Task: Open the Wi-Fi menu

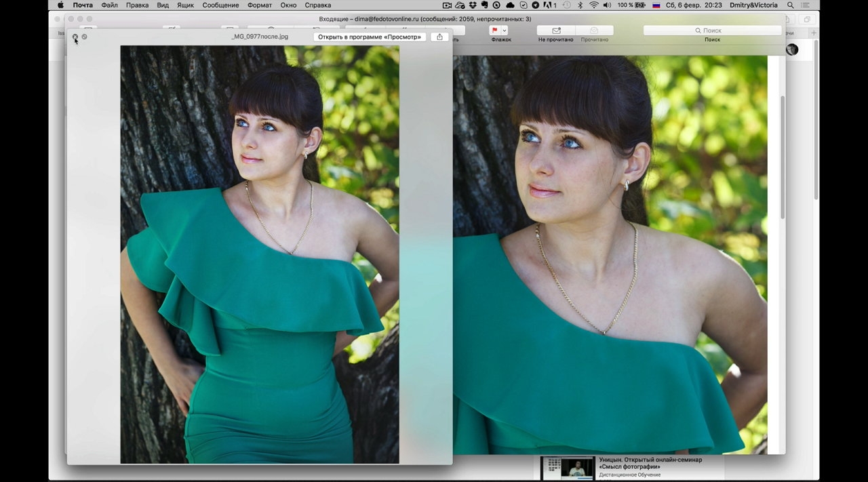Action: pos(593,5)
